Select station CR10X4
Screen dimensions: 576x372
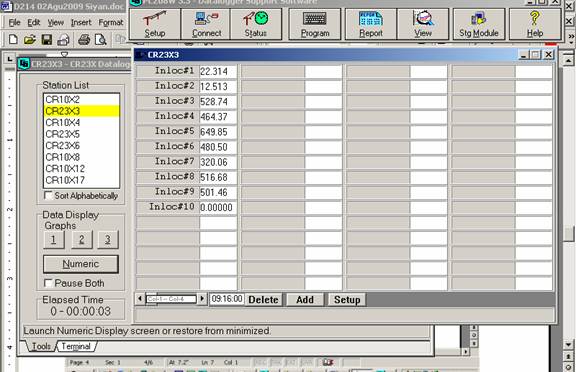pyautogui.click(x=81, y=122)
